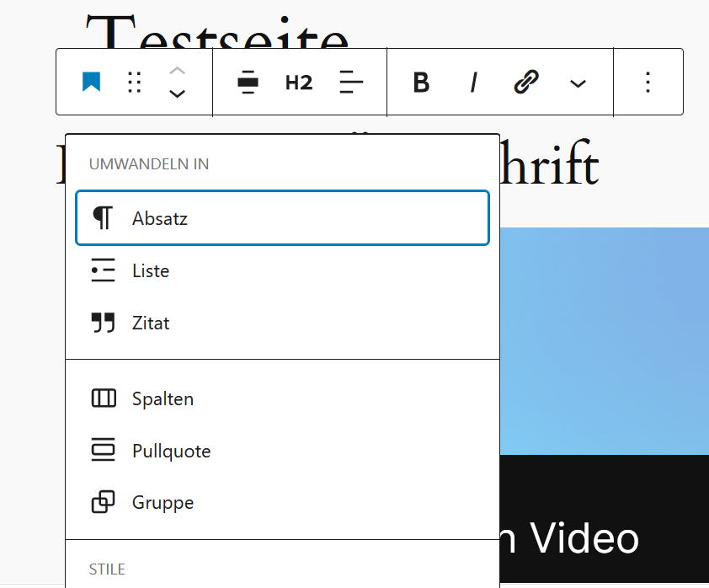Open block options three-dot menu
709x588 pixels.
[x=648, y=83]
